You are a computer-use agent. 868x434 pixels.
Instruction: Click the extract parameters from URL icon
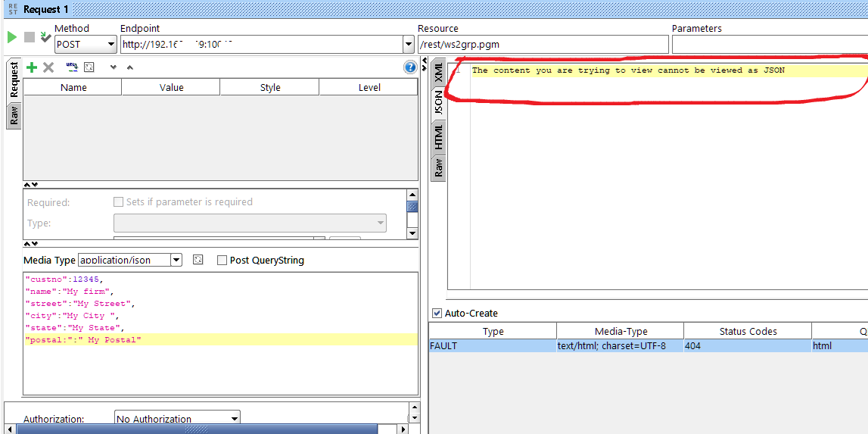tap(72, 67)
